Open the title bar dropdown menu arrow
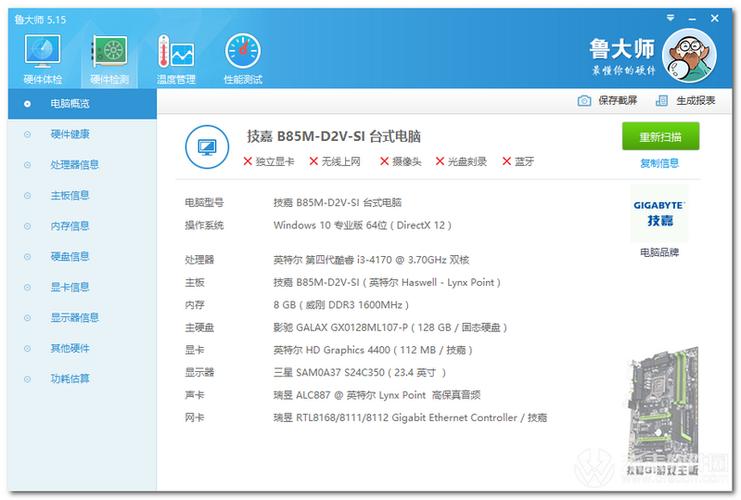This screenshot has width=741, height=500. click(x=670, y=18)
